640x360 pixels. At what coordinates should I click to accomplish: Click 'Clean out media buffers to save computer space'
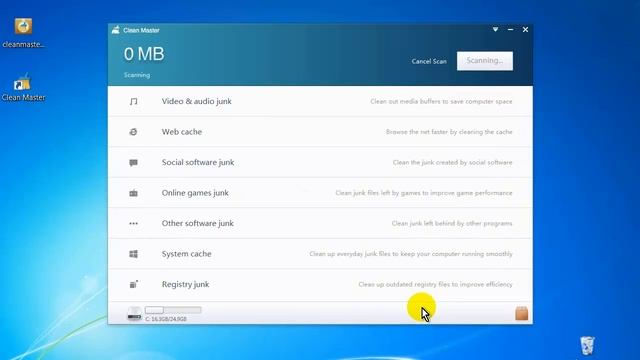(x=441, y=101)
